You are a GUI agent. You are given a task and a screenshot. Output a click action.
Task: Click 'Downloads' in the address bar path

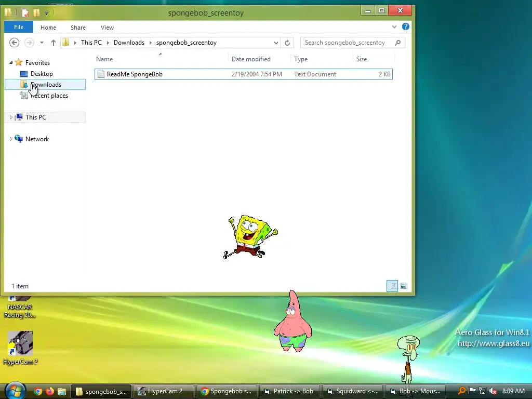tap(129, 43)
